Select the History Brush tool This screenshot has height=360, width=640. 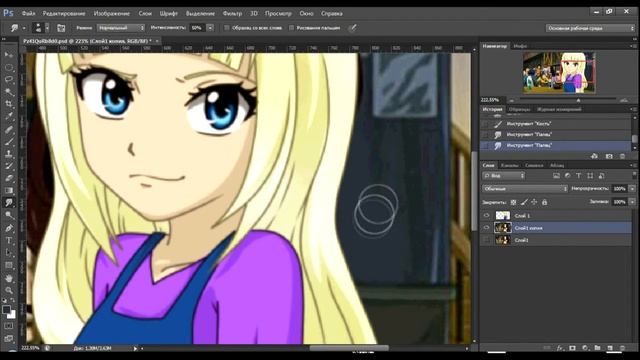pos(9,166)
